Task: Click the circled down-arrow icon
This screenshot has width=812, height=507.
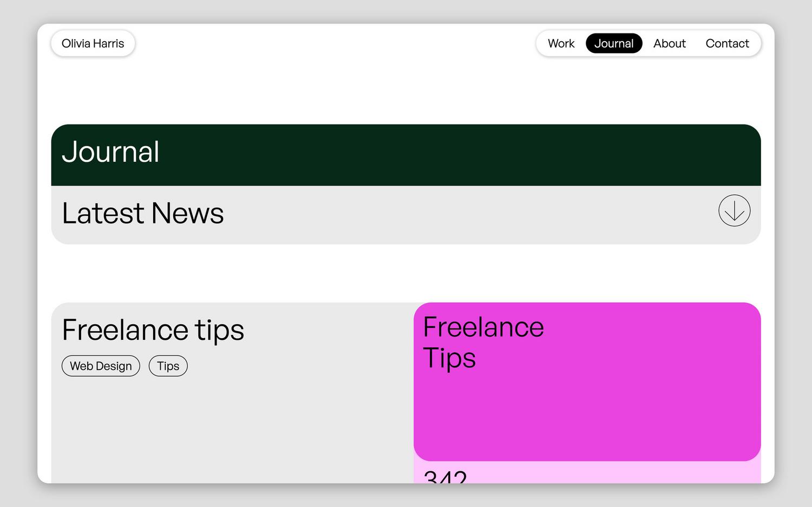Action: (734, 210)
